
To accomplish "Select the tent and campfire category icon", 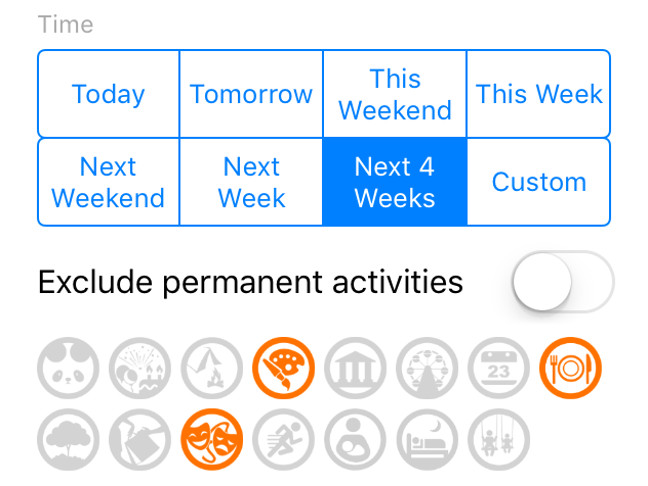I will (x=212, y=368).
